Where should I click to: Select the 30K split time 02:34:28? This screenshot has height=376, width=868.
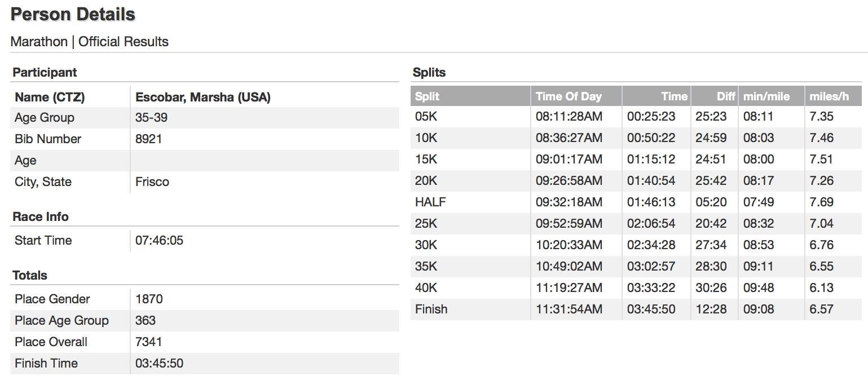point(651,245)
